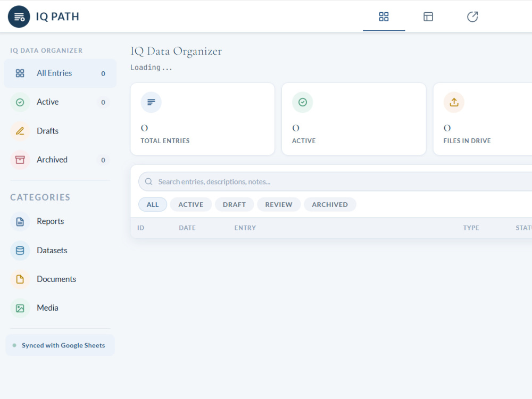Select the ALL filter pill
This screenshot has height=399, width=532.
(153, 205)
